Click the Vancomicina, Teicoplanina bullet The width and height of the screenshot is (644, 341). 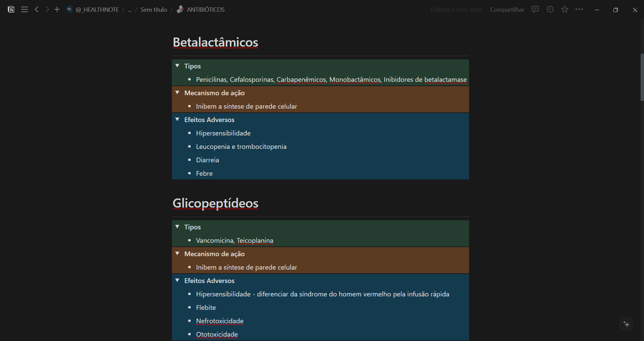coord(235,240)
